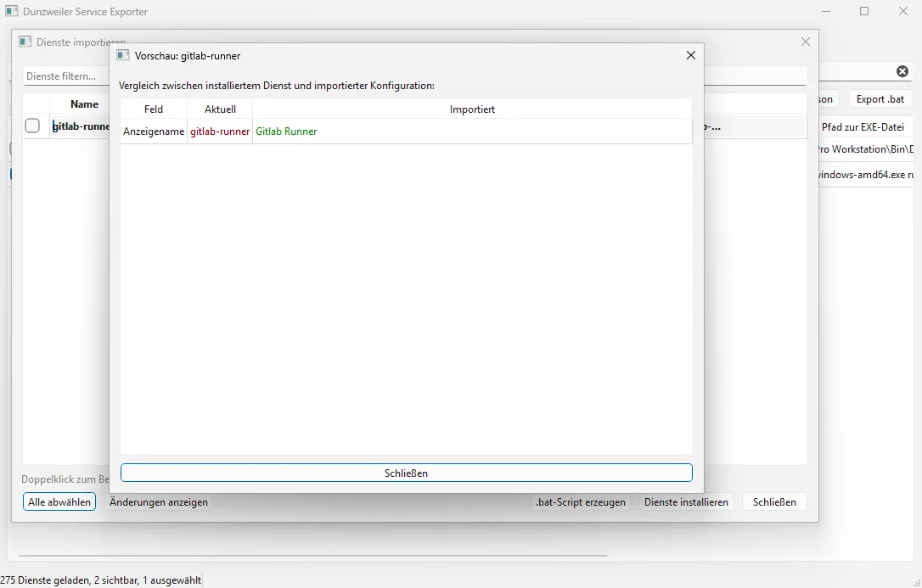Close the Vorschau gitlab-runner dialog via X
Viewport: 922px width, 588px height.
click(690, 55)
